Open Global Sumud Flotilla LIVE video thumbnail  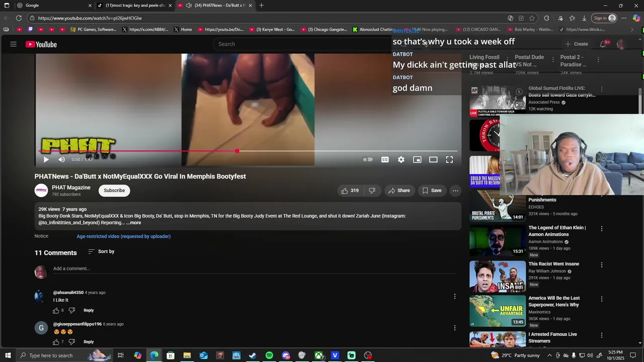(498, 101)
